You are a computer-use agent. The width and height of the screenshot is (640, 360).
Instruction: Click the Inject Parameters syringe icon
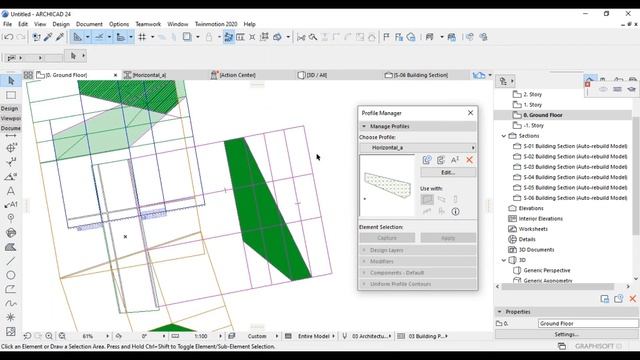point(60,37)
